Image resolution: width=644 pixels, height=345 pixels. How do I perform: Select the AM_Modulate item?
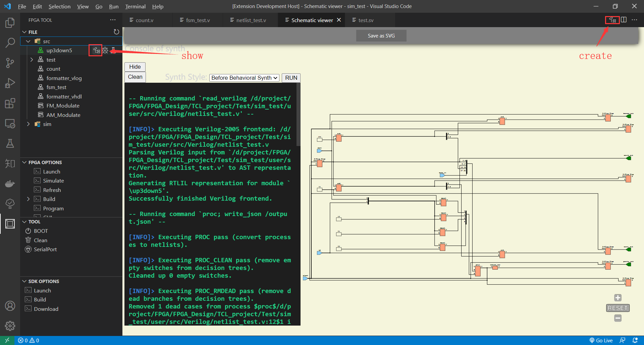click(x=63, y=115)
